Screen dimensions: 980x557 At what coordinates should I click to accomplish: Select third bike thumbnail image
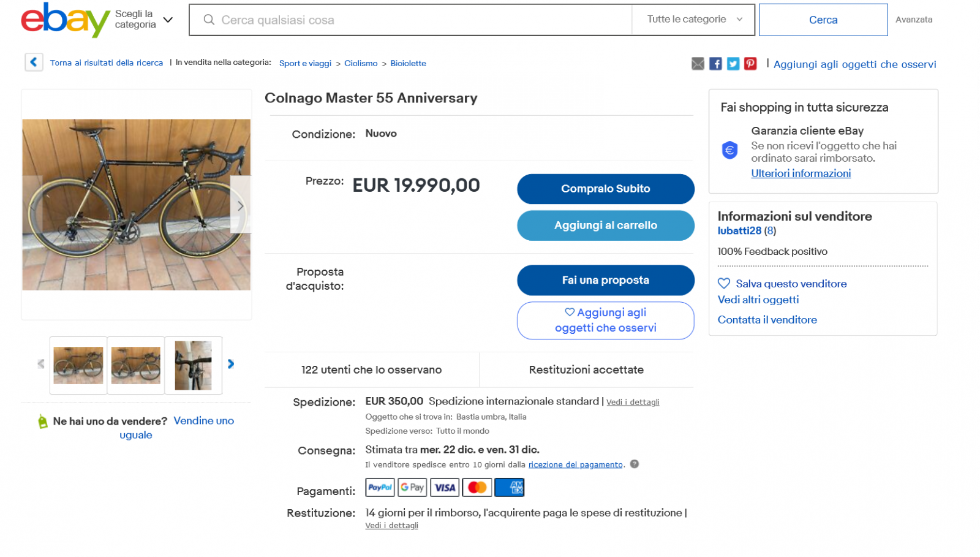point(193,365)
